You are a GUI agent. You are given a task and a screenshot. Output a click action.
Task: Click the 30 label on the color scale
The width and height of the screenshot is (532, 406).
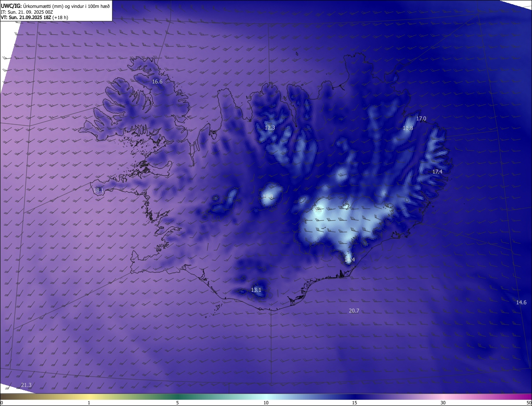(x=443, y=403)
